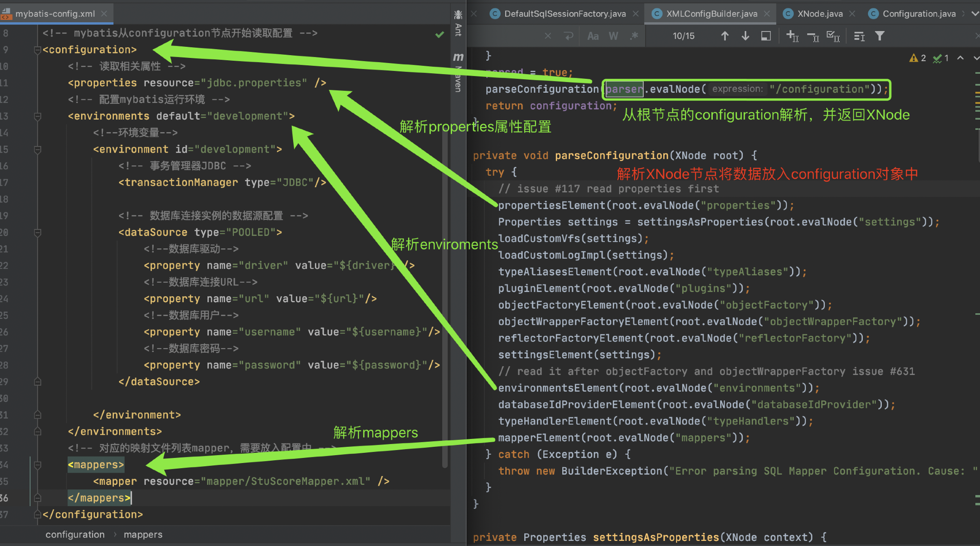Click the search filter funnel icon
Screen dimensions: 980x546
coord(879,36)
